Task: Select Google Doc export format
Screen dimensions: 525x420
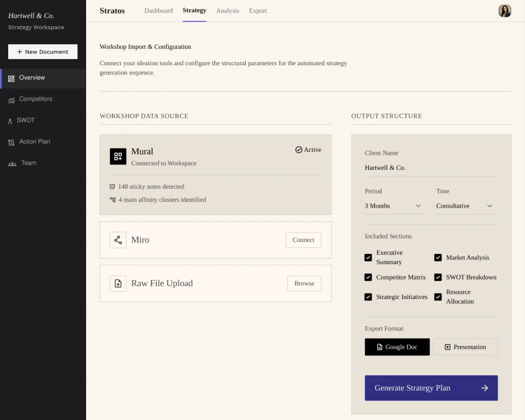Action: pyautogui.click(x=397, y=347)
